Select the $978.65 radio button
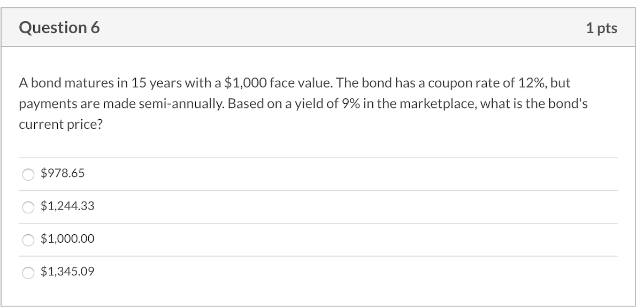 (x=28, y=173)
